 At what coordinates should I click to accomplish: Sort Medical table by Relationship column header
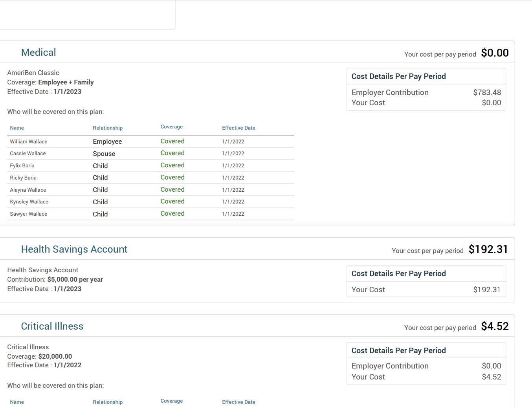pos(108,128)
